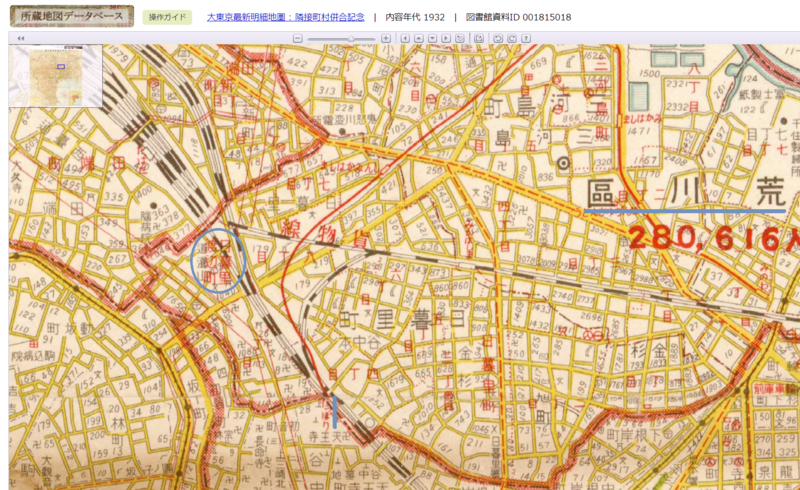Click the zoom level slider handle

click(351, 38)
